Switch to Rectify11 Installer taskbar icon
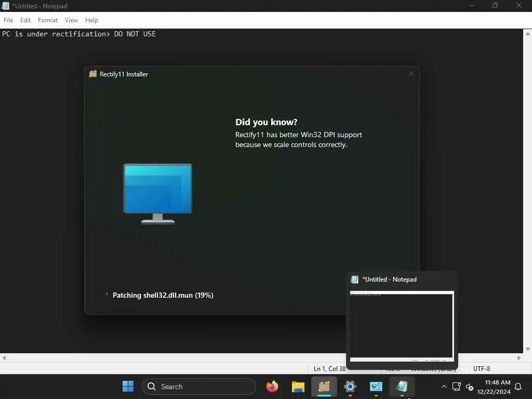Viewport: 532px width, 399px height. pyautogui.click(x=324, y=387)
